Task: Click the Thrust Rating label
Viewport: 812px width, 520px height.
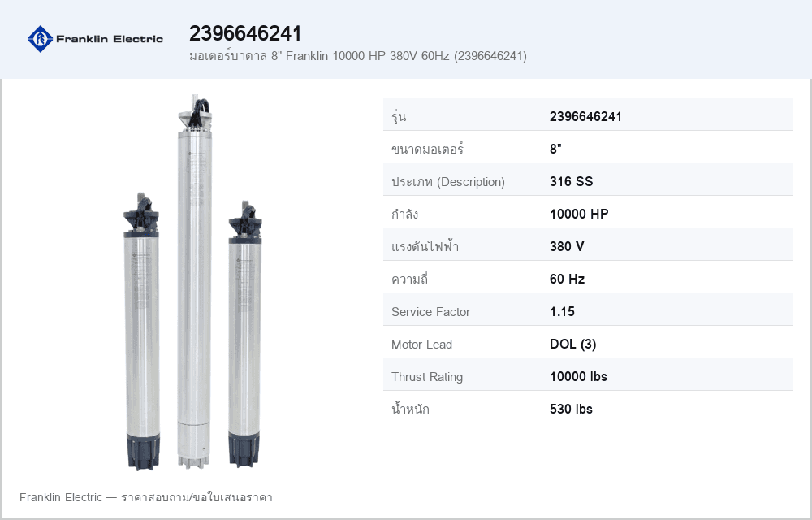Action: (427, 377)
